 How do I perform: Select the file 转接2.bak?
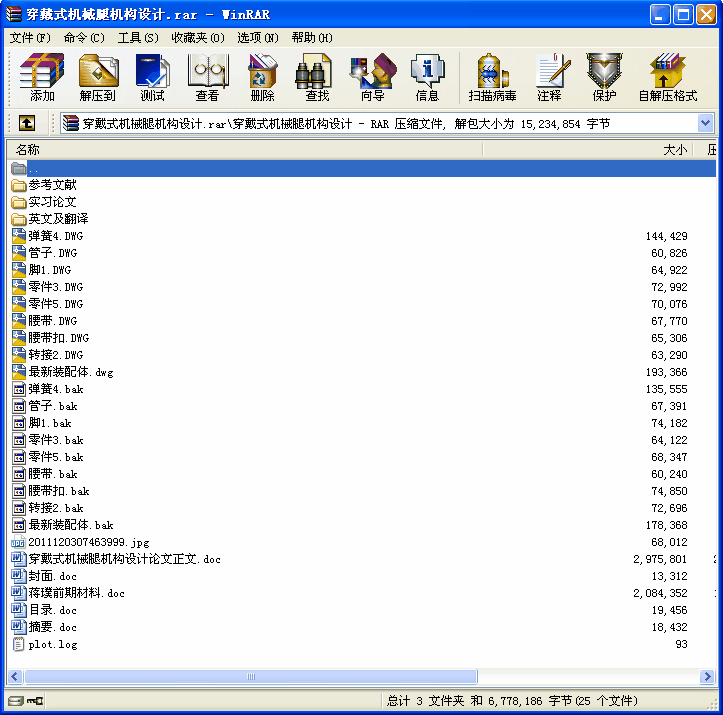47,508
